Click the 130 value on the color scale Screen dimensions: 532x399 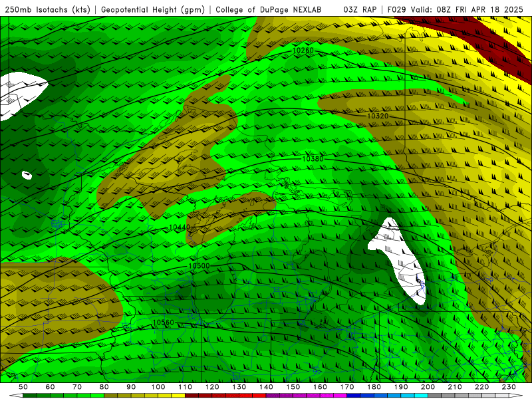pos(239,387)
